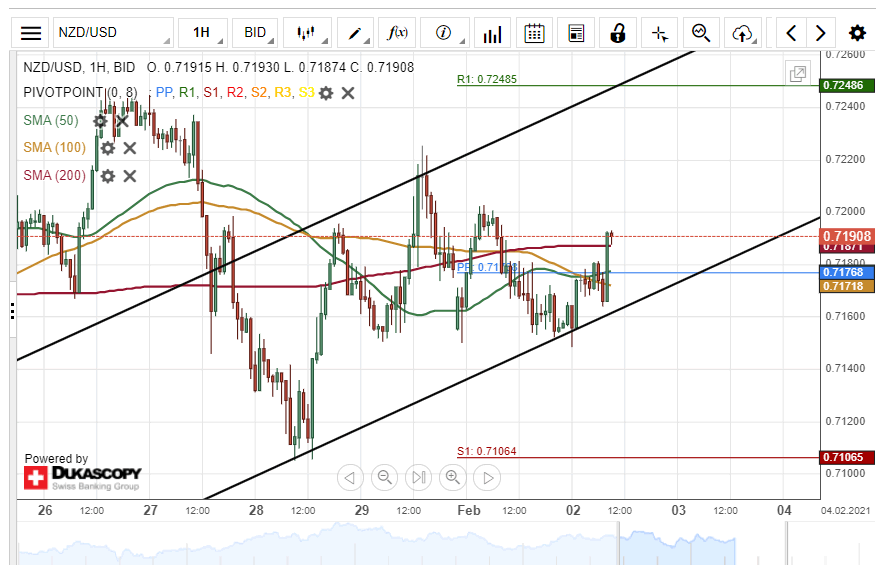This screenshot has height=571, width=881.
Task: Shift chart right with round arrow button
Action: (x=487, y=478)
